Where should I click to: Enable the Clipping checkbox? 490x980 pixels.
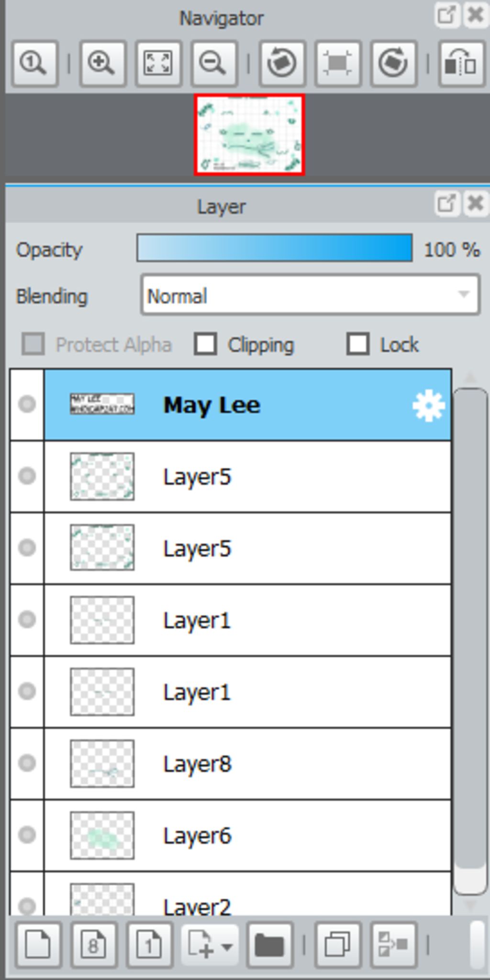(x=206, y=345)
